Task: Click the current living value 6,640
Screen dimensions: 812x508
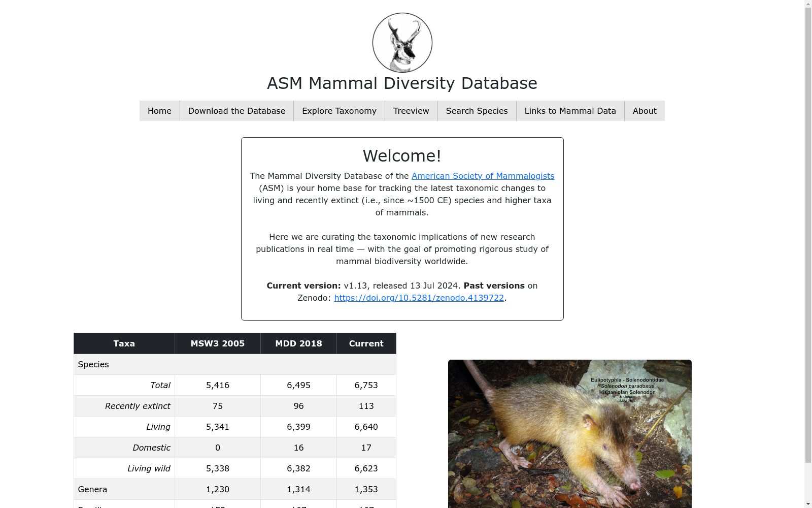Action: (x=366, y=427)
